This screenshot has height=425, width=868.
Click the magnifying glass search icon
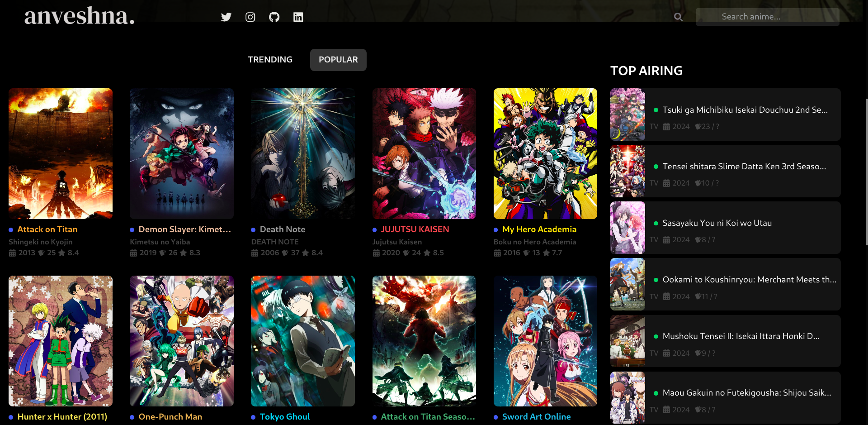[x=678, y=17]
